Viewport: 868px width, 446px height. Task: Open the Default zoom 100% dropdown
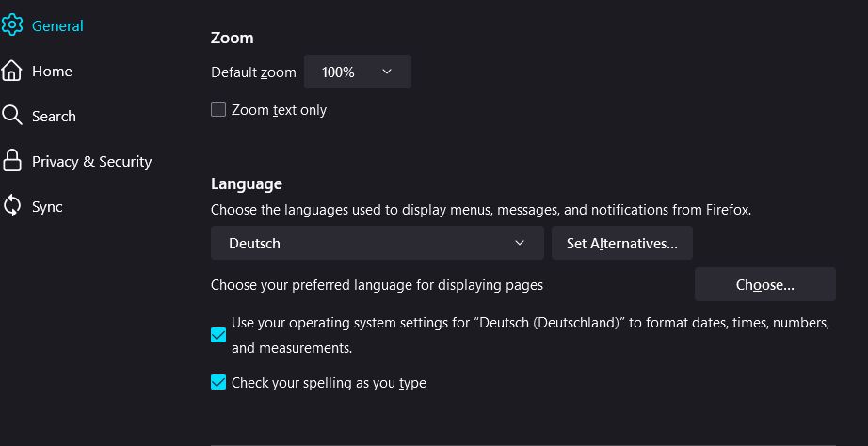(x=357, y=72)
